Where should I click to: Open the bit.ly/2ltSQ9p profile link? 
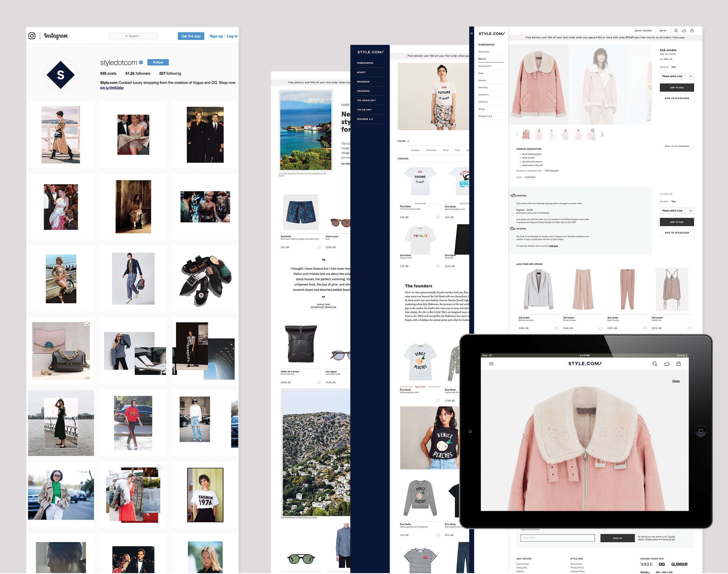click(x=112, y=88)
